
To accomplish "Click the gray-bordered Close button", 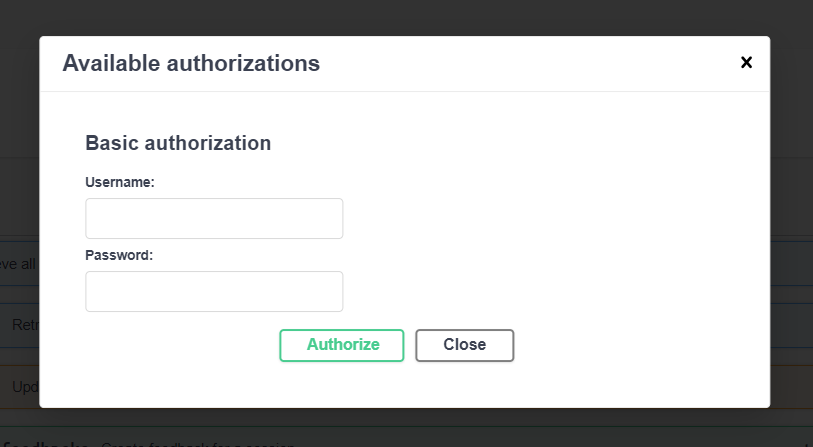I will 464,345.
